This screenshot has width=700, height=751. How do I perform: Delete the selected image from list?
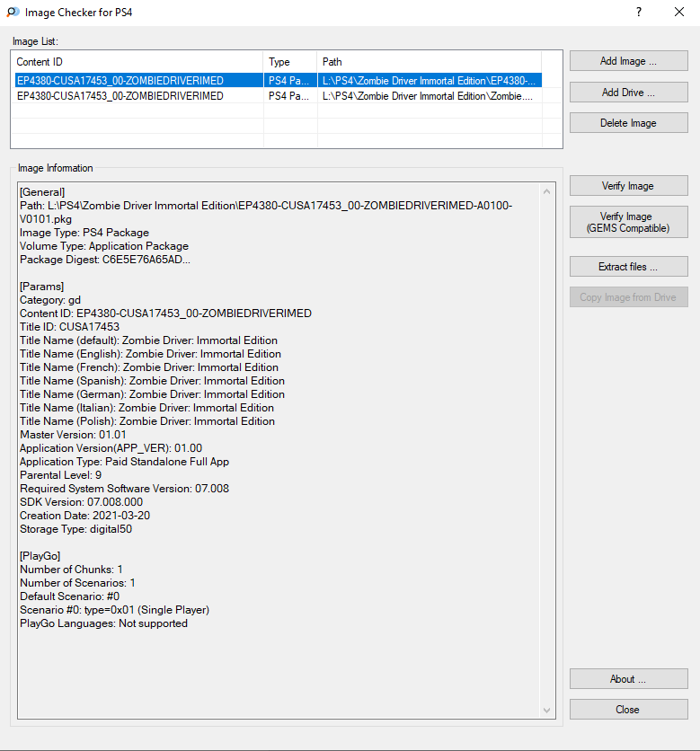[628, 122]
